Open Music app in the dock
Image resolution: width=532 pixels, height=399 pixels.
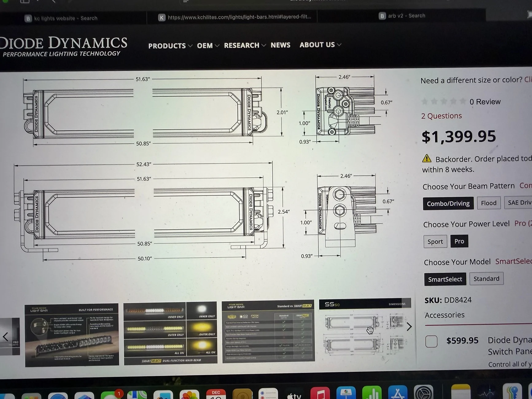point(320,393)
